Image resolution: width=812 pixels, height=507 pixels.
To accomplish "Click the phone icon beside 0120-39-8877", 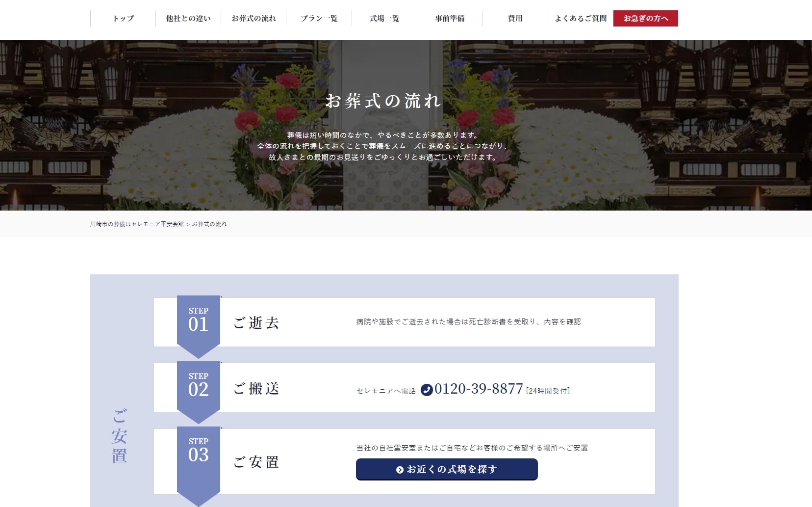I will point(427,390).
